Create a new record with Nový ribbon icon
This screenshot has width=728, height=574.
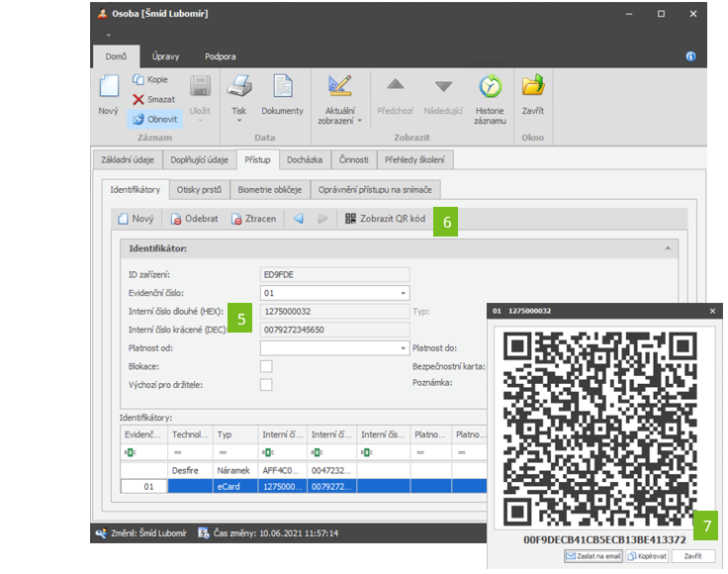point(109,94)
